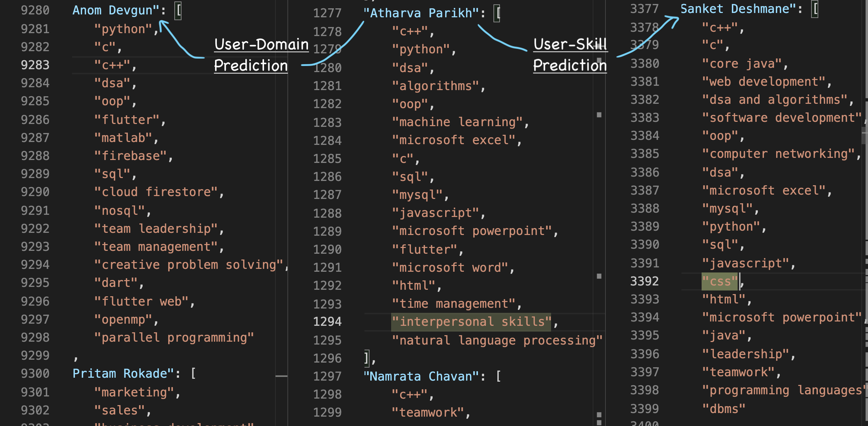Click "computer networking" in right pane
This screenshot has height=426, width=868.
point(778,154)
